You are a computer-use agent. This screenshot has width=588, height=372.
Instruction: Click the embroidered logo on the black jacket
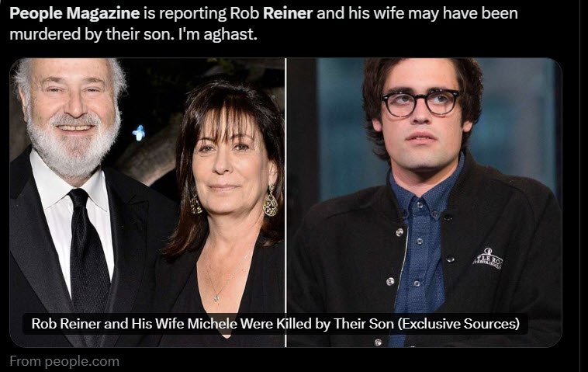click(x=487, y=258)
